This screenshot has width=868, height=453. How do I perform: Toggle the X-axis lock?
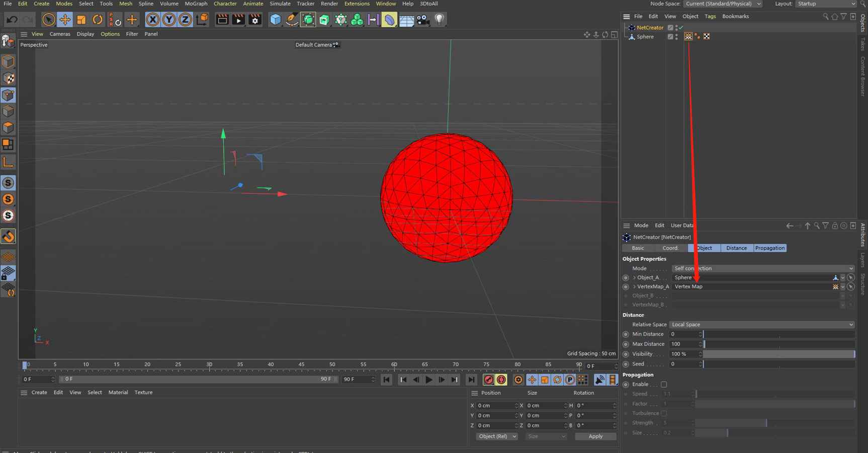(x=152, y=20)
